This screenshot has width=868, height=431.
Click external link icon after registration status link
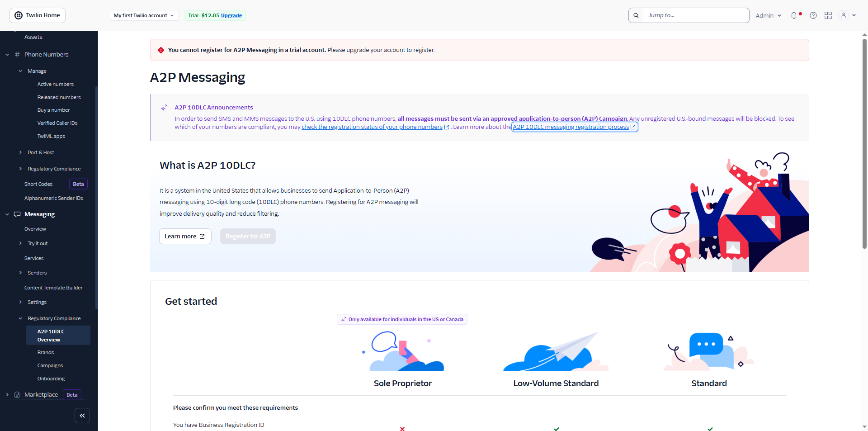coord(447,127)
